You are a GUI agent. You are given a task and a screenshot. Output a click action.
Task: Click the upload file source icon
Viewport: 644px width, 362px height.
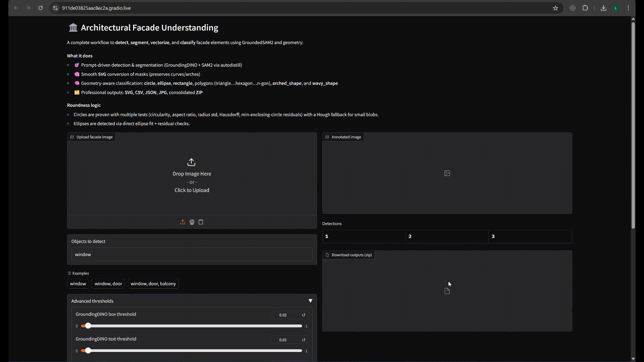(182, 222)
